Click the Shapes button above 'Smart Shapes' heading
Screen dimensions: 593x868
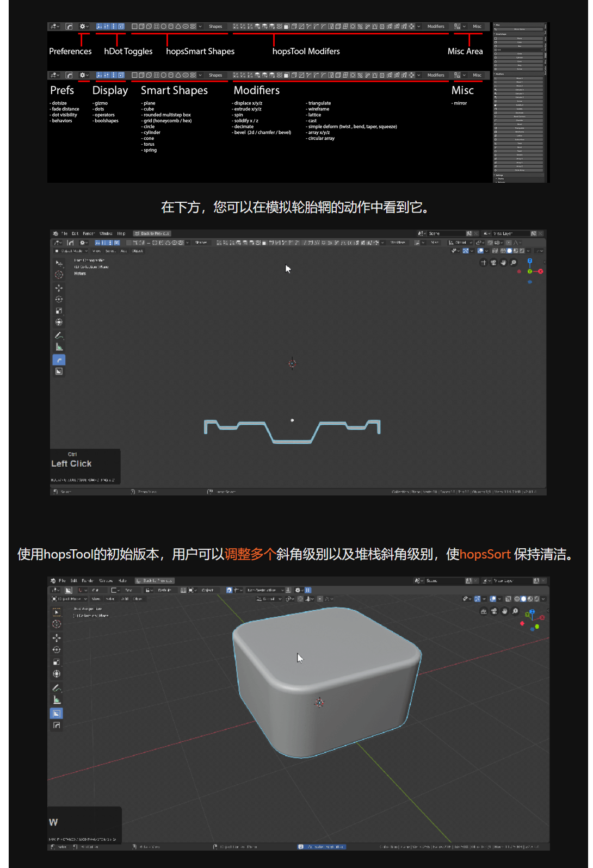(215, 75)
